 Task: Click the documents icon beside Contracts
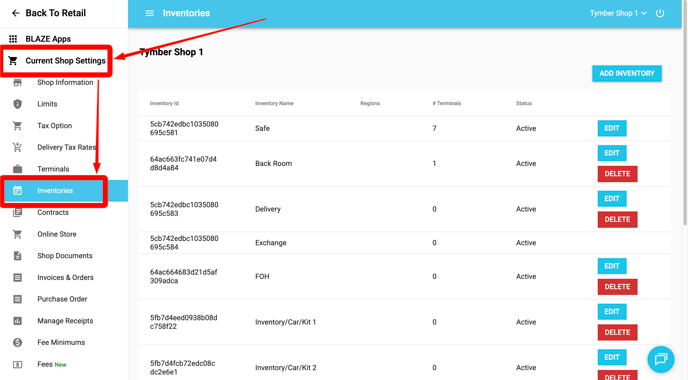tap(18, 212)
